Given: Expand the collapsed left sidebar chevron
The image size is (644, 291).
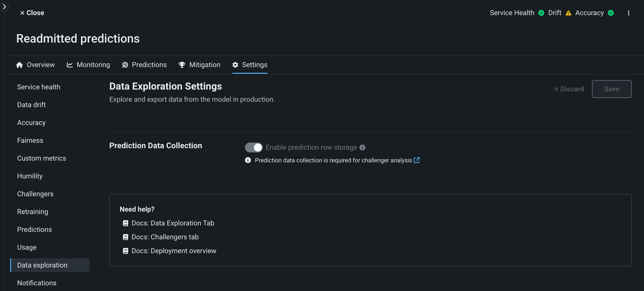Looking at the screenshot, I should pyautogui.click(x=4, y=6).
